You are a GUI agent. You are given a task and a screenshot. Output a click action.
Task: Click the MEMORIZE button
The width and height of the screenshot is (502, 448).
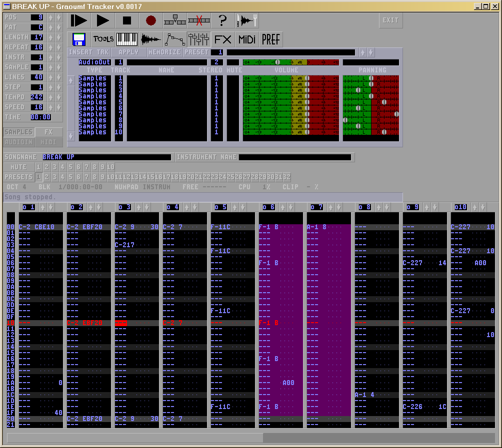click(164, 52)
